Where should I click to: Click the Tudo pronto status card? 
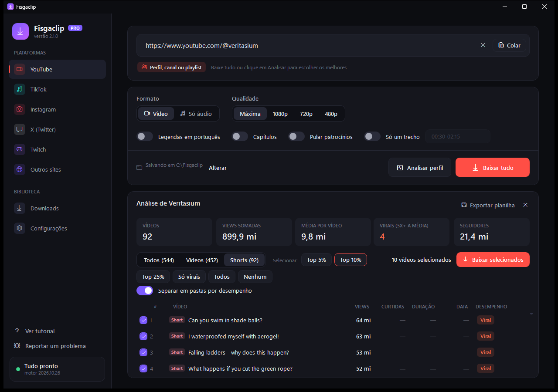pyautogui.click(x=57, y=369)
